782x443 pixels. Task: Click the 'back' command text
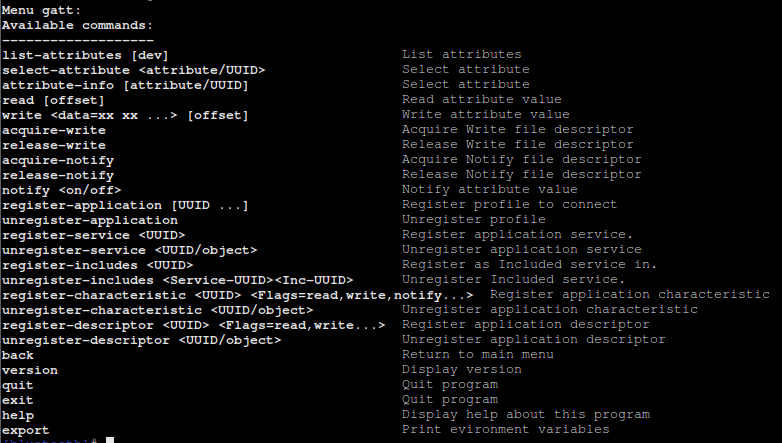coord(17,354)
